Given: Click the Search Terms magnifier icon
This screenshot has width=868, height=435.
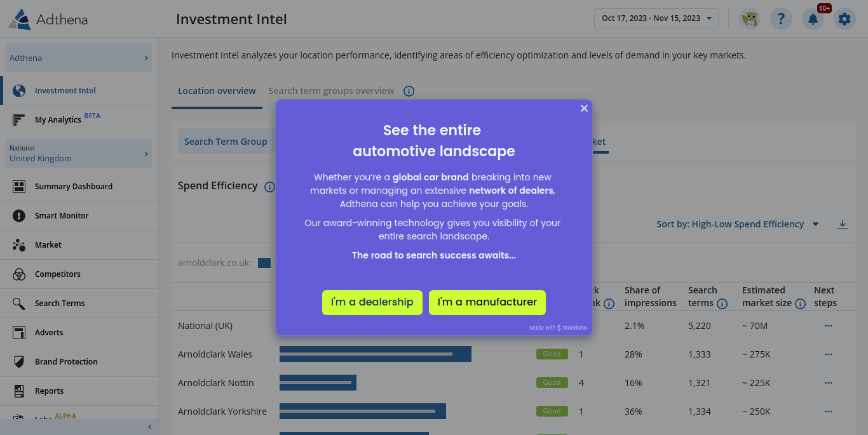Looking at the screenshot, I should (19, 304).
